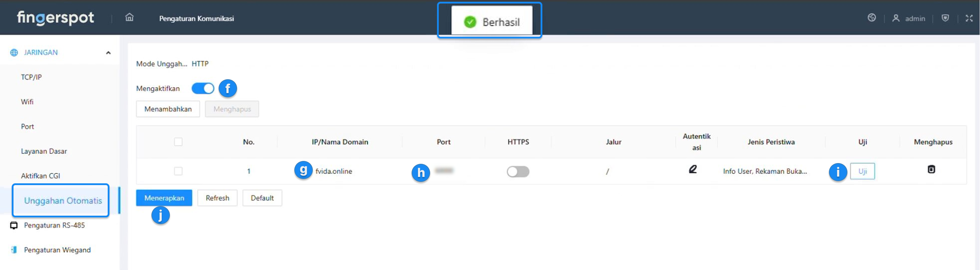Open the language globe icon in header

872,18
